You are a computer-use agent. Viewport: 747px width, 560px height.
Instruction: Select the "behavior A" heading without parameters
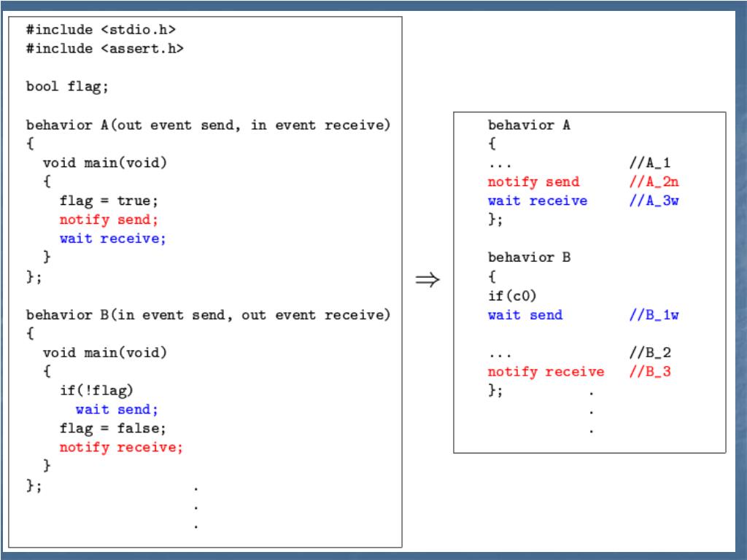point(530,125)
